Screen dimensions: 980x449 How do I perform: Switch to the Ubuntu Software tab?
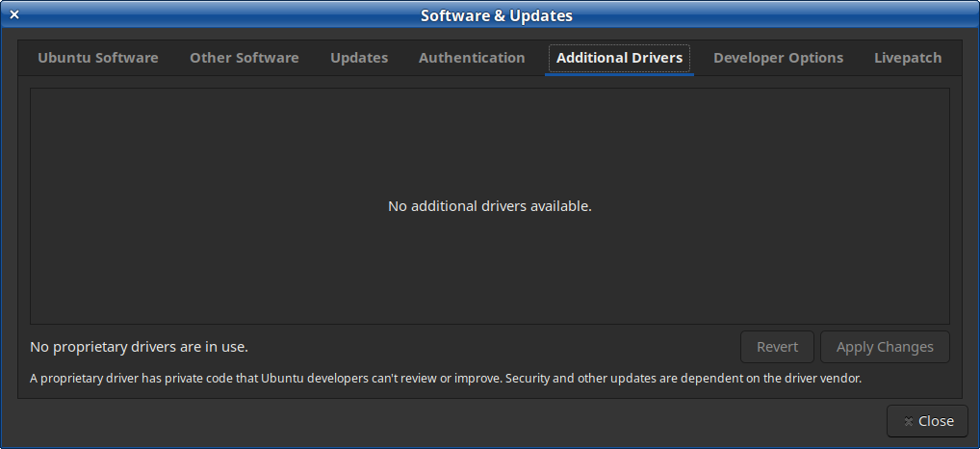click(98, 58)
